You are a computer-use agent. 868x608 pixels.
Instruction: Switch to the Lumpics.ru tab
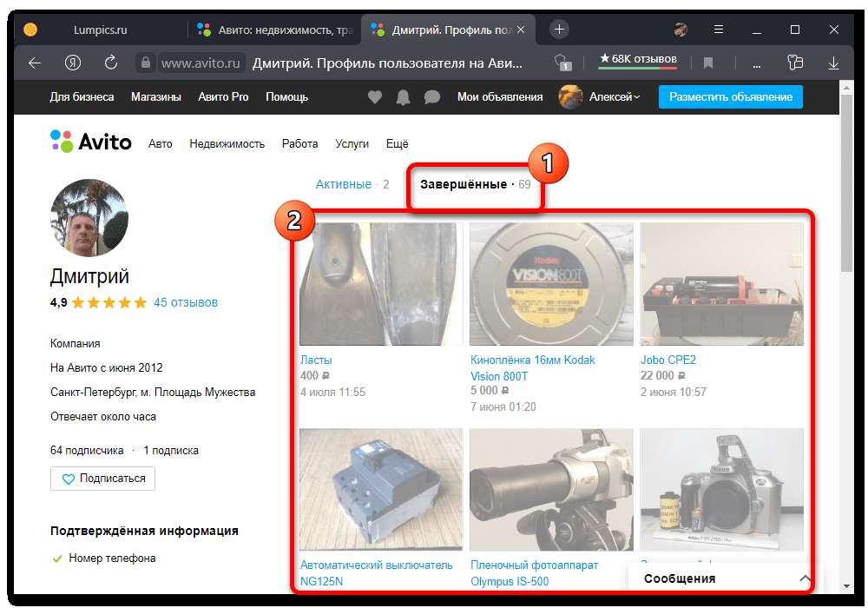tap(100, 30)
